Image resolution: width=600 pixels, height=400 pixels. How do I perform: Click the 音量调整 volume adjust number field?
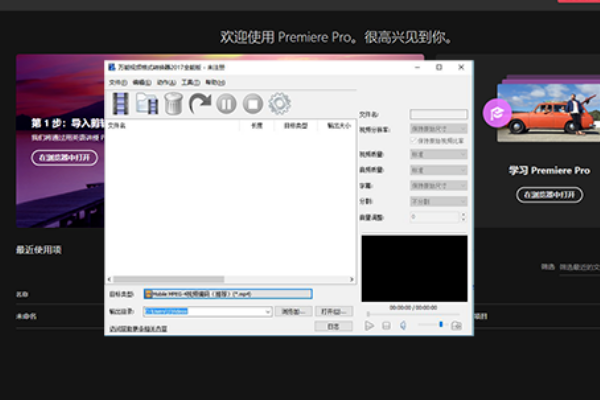(435, 217)
